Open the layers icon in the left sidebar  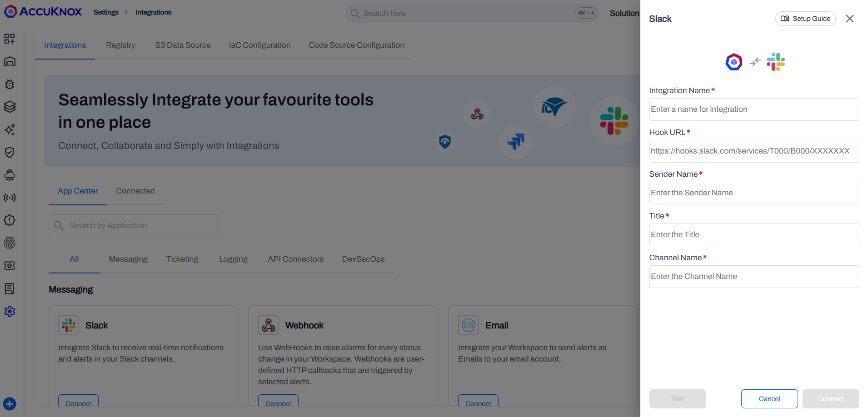(x=10, y=107)
